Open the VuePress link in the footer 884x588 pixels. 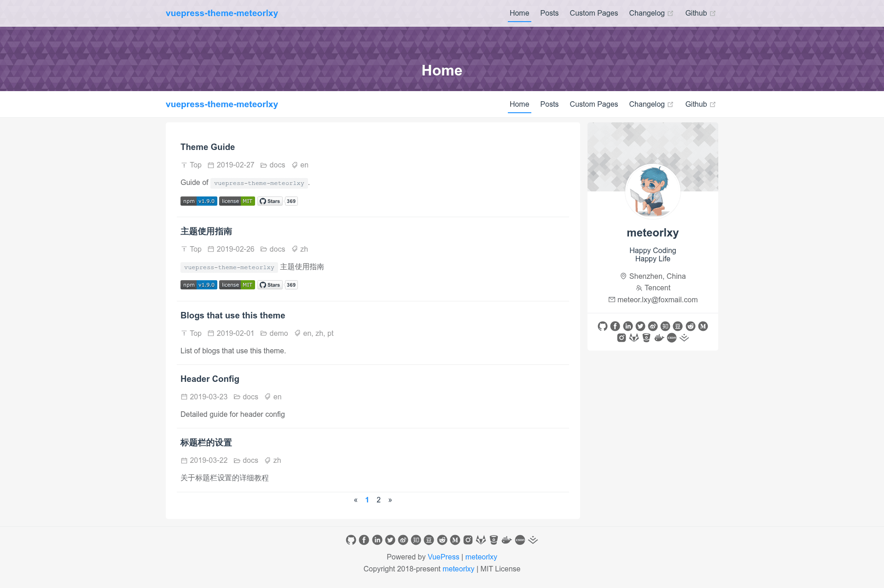pos(443,557)
